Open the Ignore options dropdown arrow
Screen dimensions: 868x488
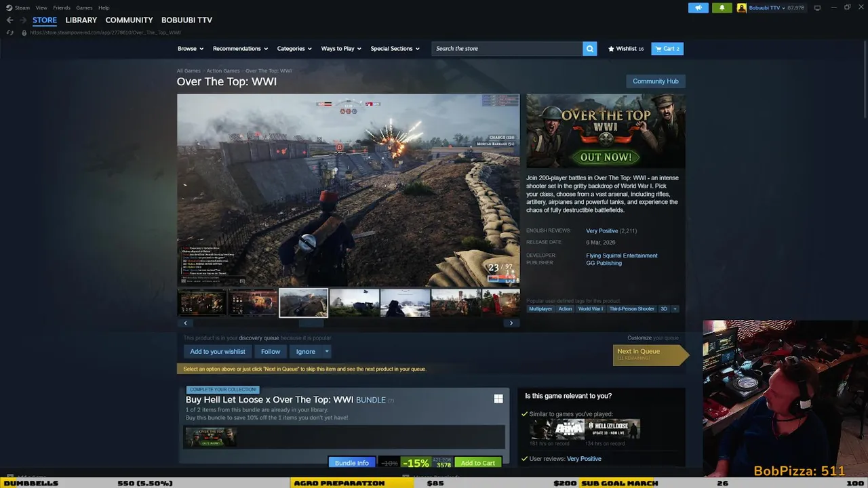pyautogui.click(x=327, y=352)
